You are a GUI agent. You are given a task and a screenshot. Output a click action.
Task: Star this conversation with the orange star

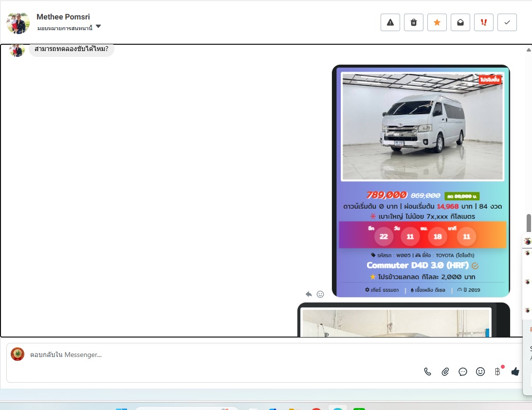(437, 22)
